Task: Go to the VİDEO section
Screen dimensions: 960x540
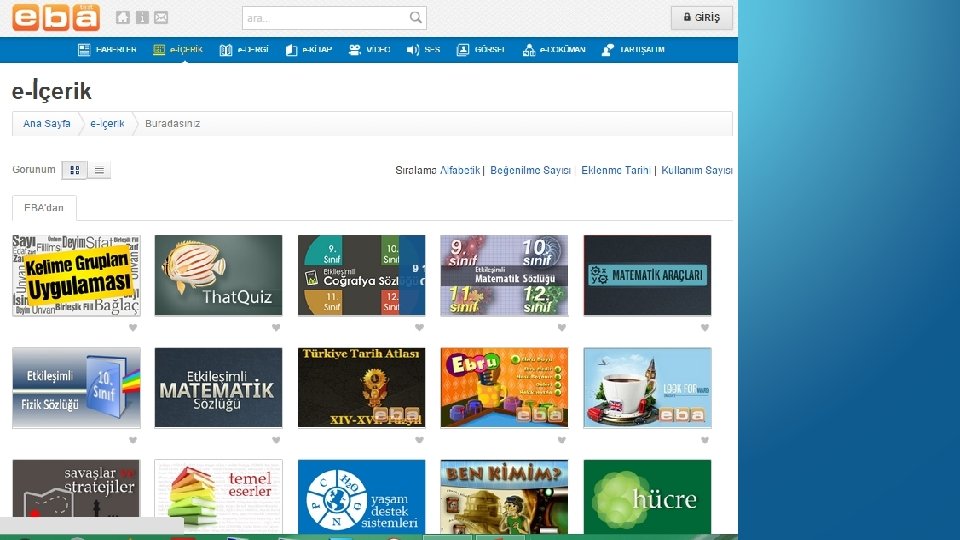Action: (x=369, y=50)
